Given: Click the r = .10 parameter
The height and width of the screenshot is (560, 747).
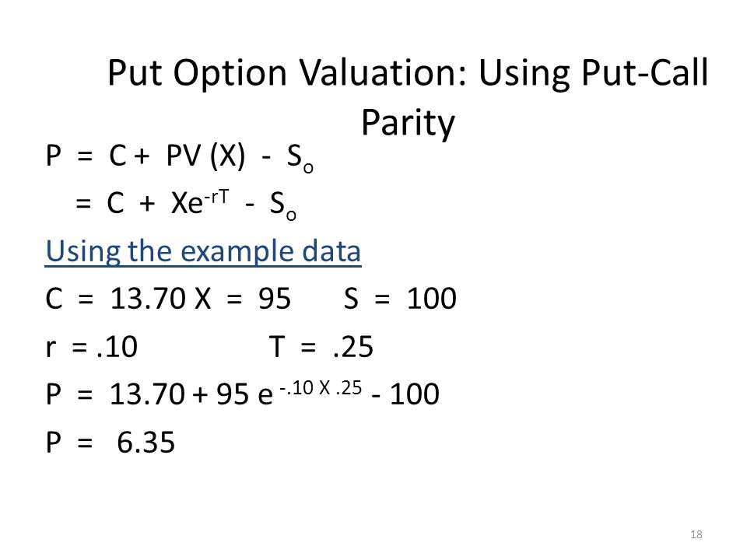Looking at the screenshot, I should coord(92,346).
